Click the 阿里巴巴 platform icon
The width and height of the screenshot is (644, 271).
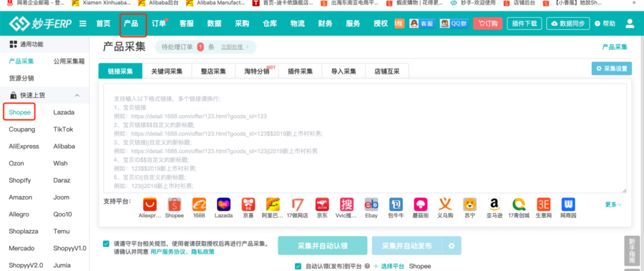tap(273, 204)
